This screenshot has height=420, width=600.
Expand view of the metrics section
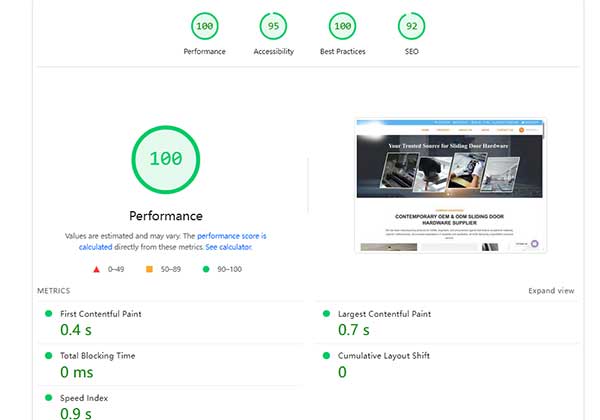tap(551, 291)
